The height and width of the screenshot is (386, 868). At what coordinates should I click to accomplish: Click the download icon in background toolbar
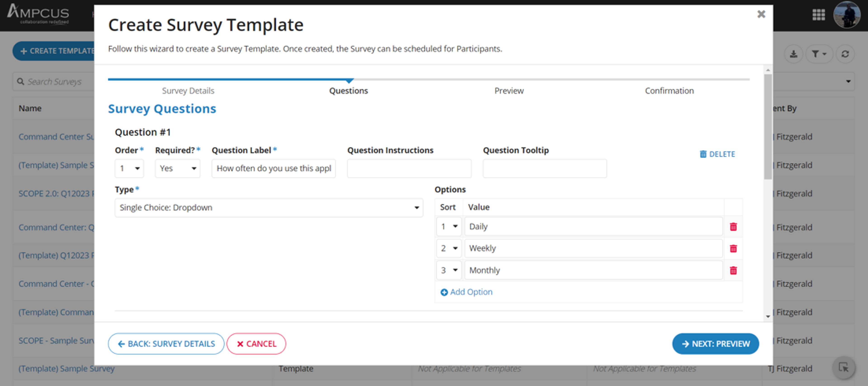794,54
